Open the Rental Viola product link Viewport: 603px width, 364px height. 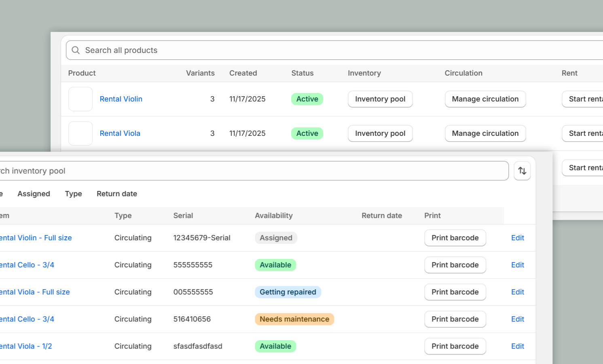[x=120, y=133]
